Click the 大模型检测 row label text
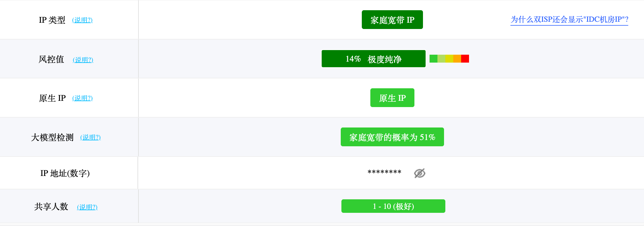The height and width of the screenshot is (226, 644). [52, 137]
